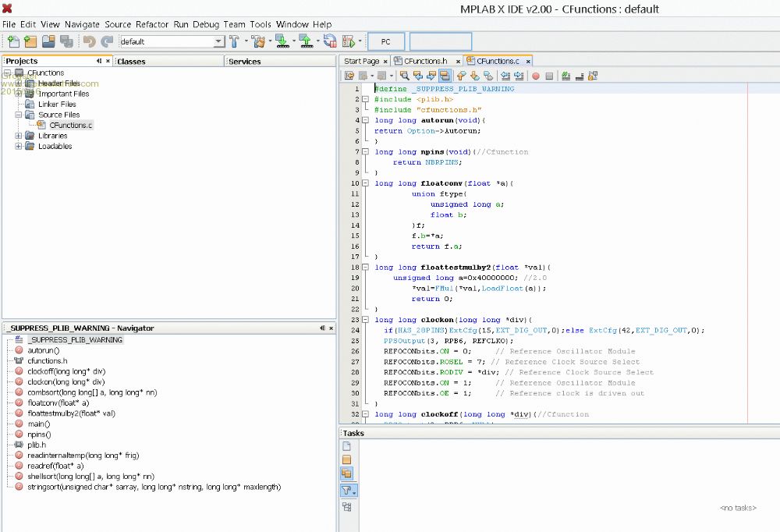Click the Find Selection magnifier icon
780x532 pixels.
pyautogui.click(x=405, y=76)
